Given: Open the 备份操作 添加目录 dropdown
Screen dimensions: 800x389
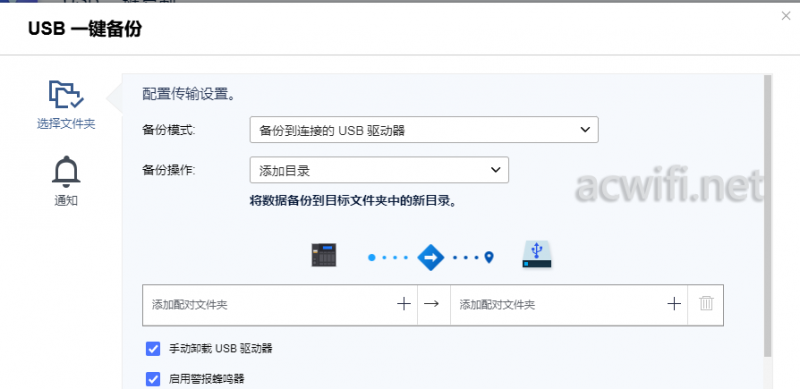Looking at the screenshot, I should [x=379, y=170].
